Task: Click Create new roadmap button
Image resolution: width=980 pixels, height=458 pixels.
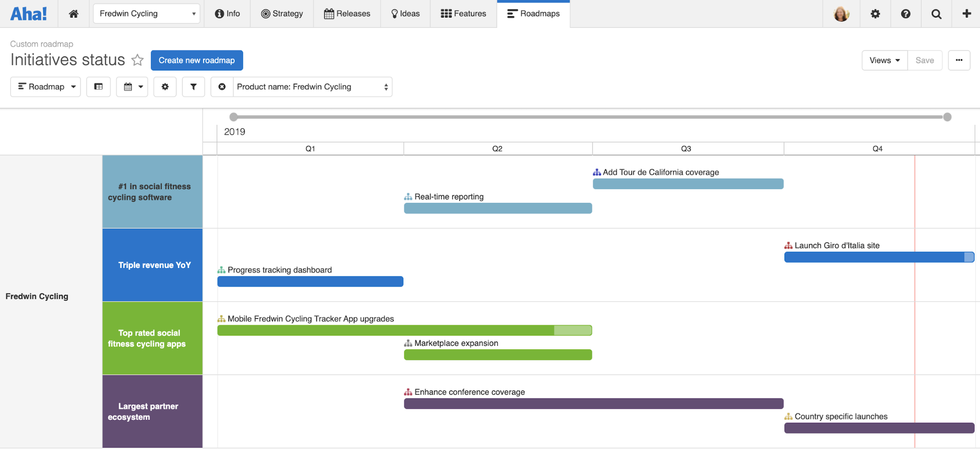Action: click(197, 60)
